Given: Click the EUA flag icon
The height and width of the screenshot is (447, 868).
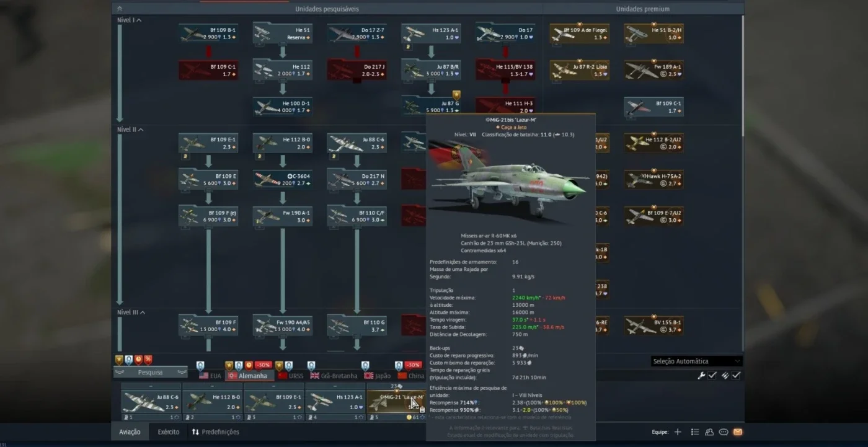Looking at the screenshot, I should tap(203, 376).
